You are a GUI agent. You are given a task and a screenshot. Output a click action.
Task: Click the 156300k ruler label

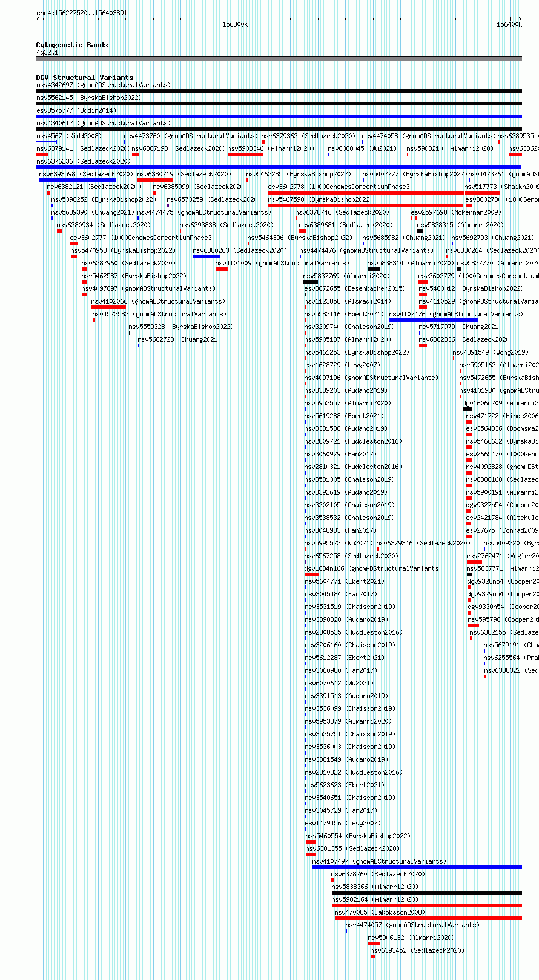pos(235,24)
